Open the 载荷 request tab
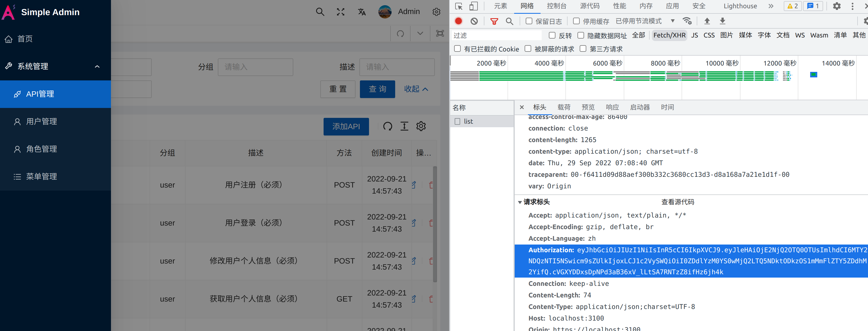The image size is (868, 331). tap(564, 107)
